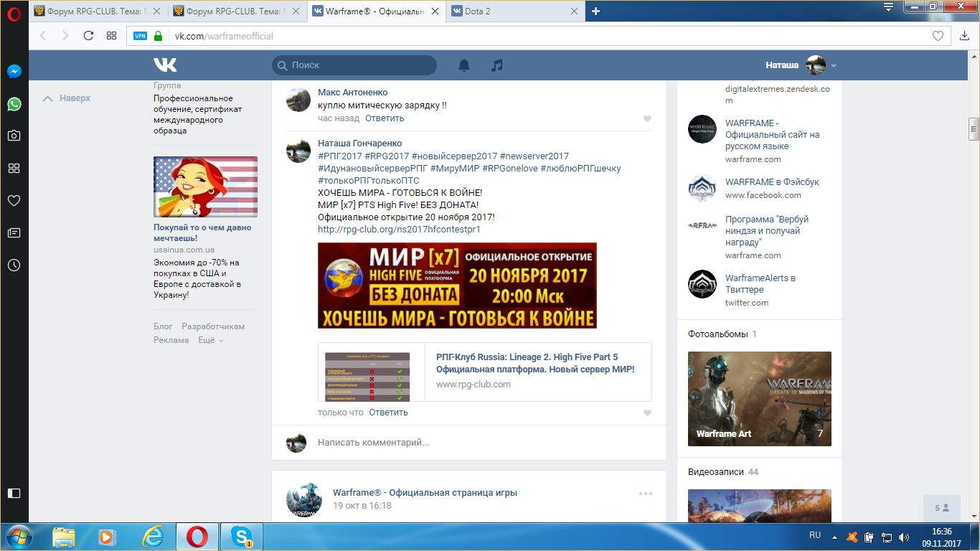This screenshot has width=980, height=551.
Task: Open VK notifications bell
Action: click(x=464, y=65)
